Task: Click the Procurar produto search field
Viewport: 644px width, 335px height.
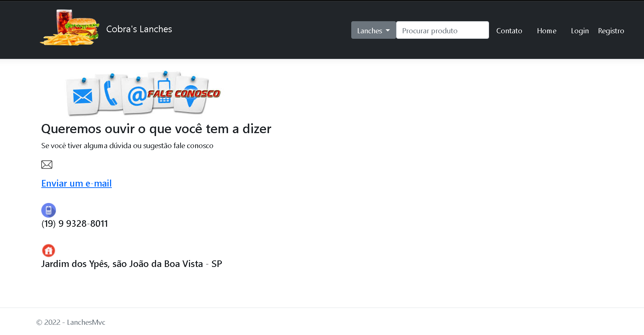Action: pyautogui.click(x=442, y=30)
